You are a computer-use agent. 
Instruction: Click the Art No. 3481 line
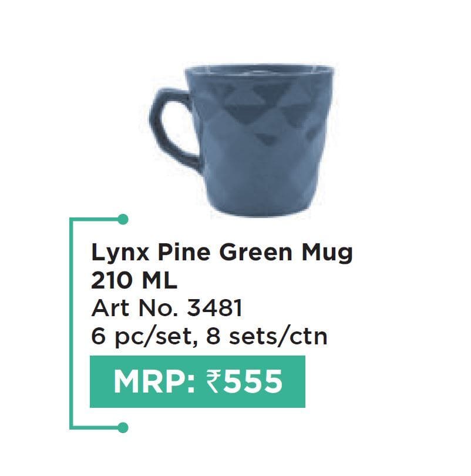click(x=167, y=308)
